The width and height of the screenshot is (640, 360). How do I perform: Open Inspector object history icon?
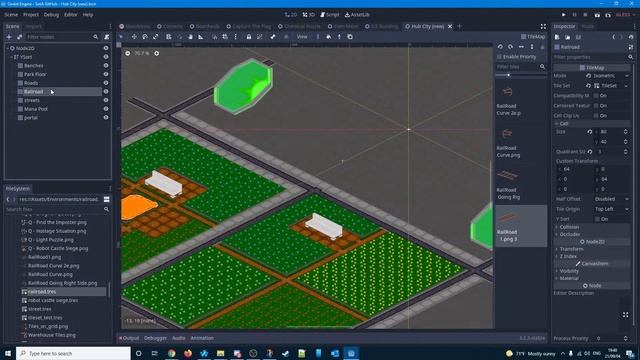[631, 37]
